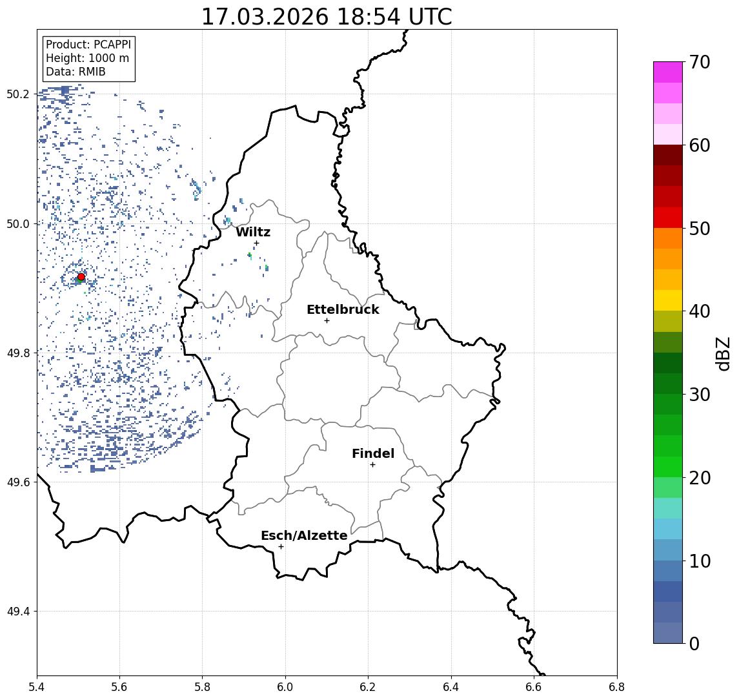Click the latitude label 49.6
The image size is (739, 700).
(18, 482)
